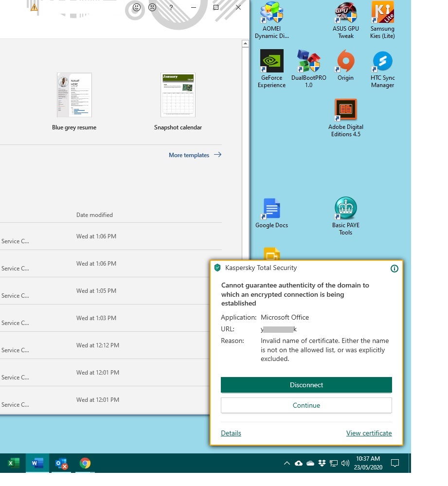
Task: Click the cloud upload tray icon
Action: (298, 463)
